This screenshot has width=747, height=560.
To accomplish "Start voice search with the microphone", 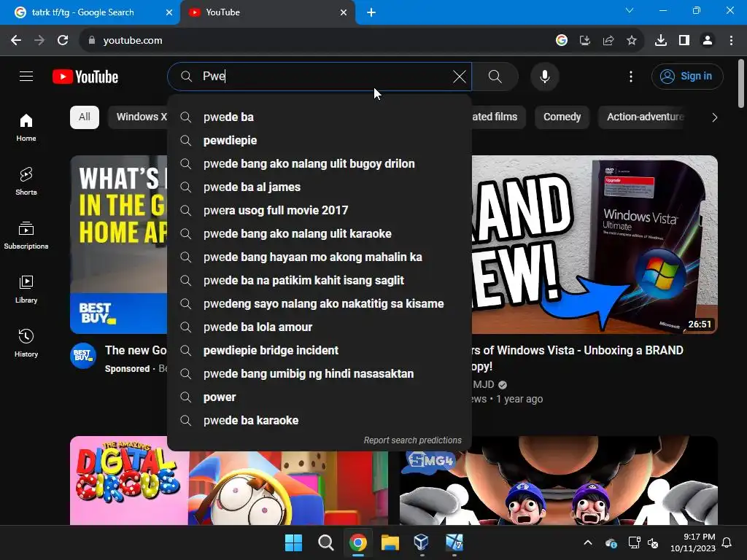I will [544, 76].
